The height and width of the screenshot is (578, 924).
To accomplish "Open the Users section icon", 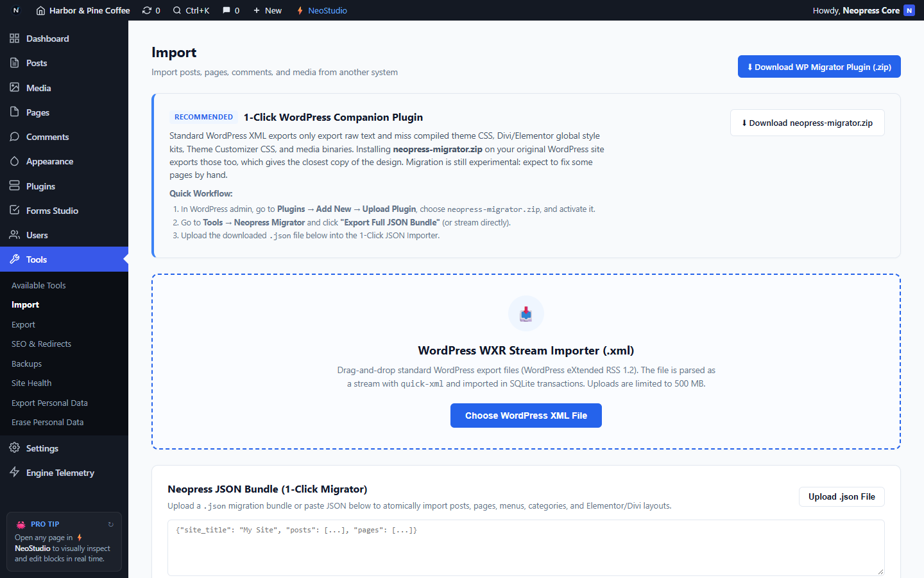I will (x=15, y=235).
